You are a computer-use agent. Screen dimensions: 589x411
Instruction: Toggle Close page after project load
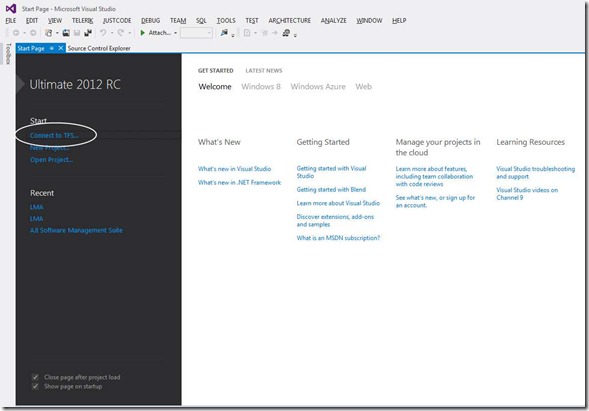tap(35, 377)
